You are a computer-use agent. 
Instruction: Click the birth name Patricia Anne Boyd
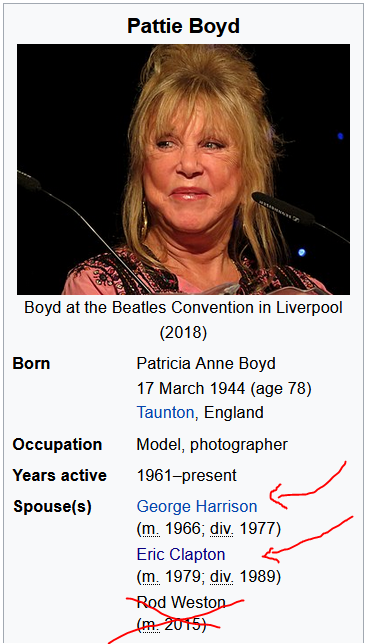206,363
